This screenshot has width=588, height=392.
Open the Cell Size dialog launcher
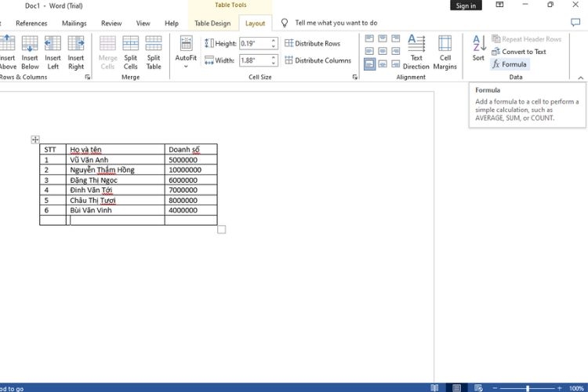click(354, 77)
